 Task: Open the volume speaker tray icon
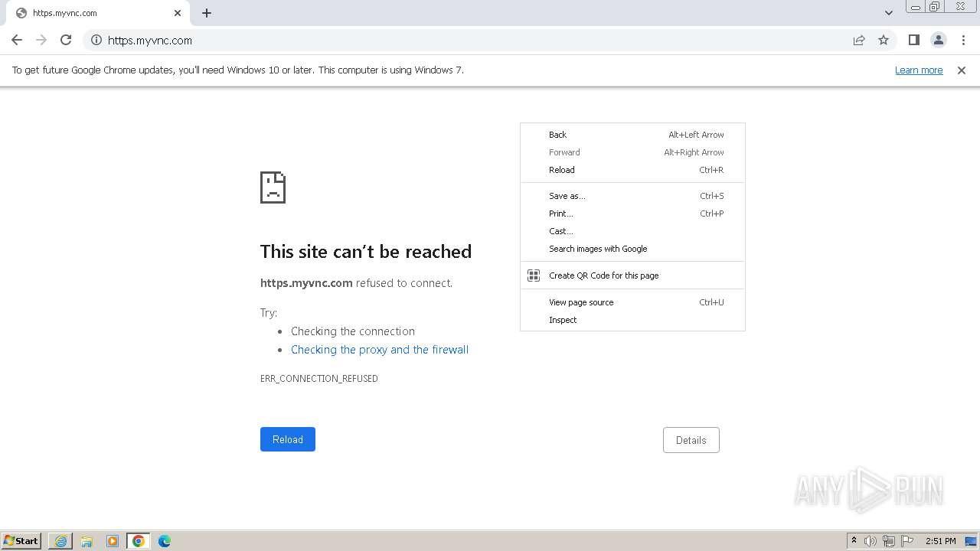point(871,541)
